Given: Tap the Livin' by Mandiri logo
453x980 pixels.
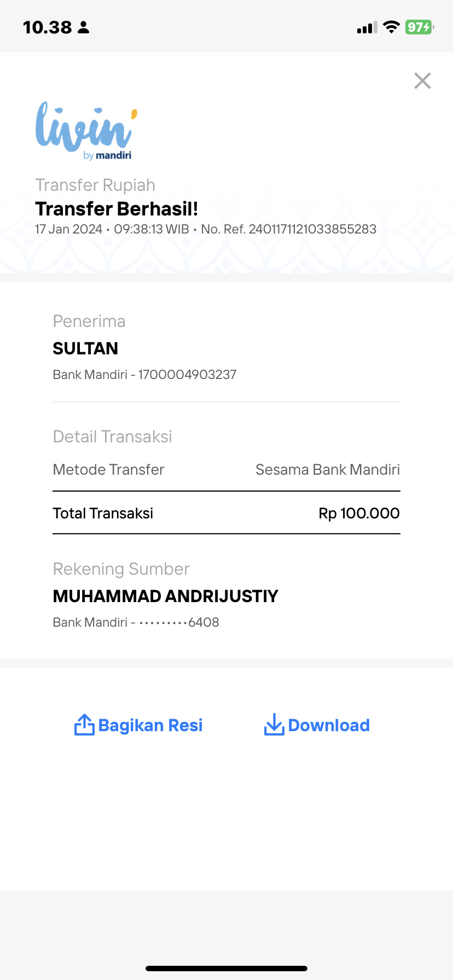Looking at the screenshot, I should point(86,131).
